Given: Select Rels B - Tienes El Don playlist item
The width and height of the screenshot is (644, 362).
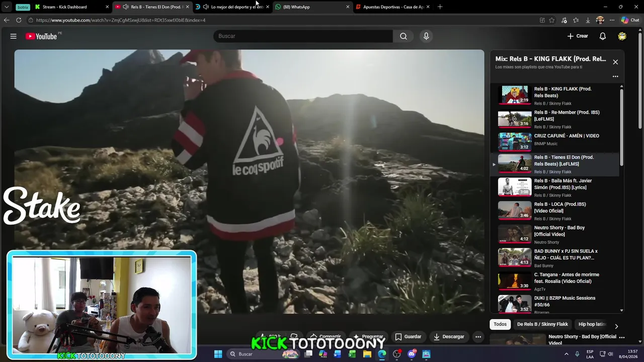Looking at the screenshot, I should click(554, 164).
